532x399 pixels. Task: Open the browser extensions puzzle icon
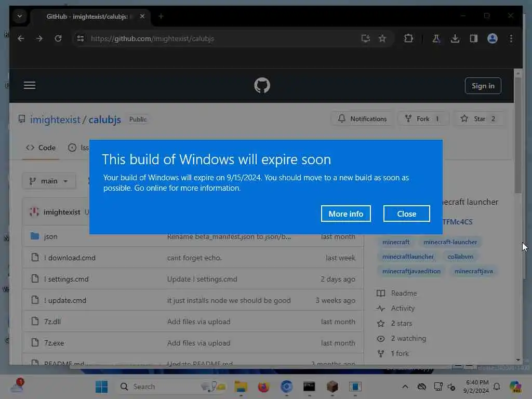(408, 38)
